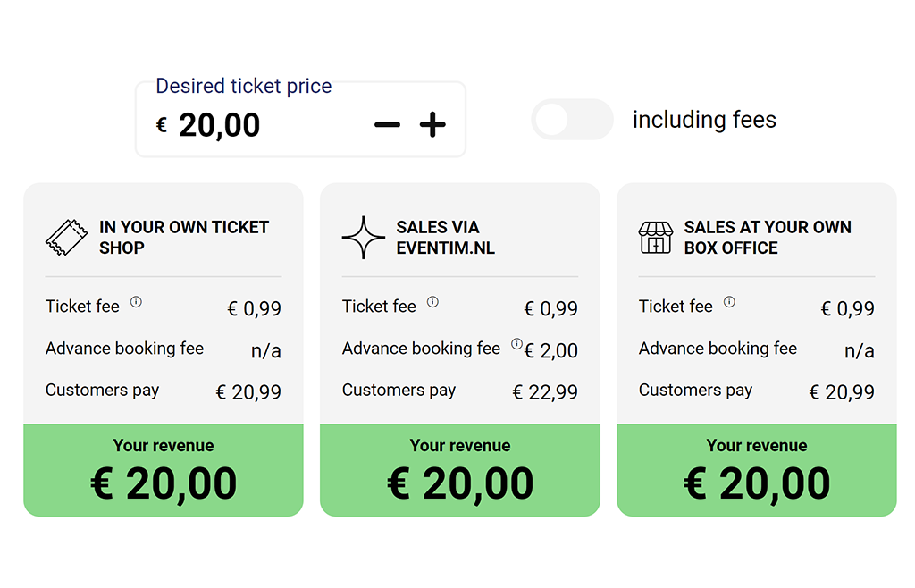Click the Sales via Eventim.nl heading
This screenshot has height=588, width=915.
445,237
